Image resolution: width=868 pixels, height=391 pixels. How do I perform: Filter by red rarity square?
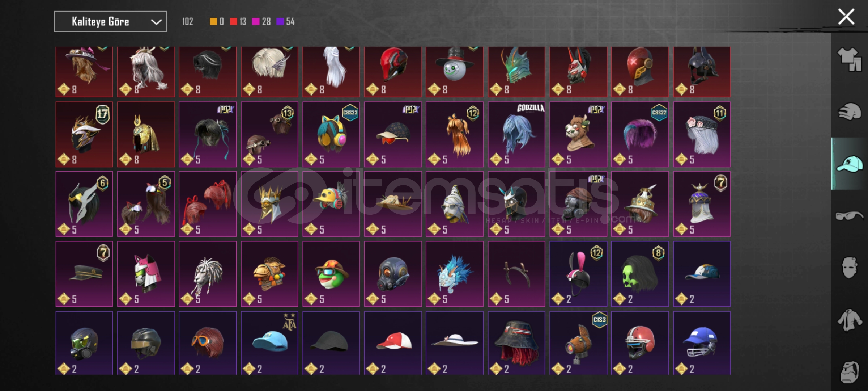(x=234, y=22)
